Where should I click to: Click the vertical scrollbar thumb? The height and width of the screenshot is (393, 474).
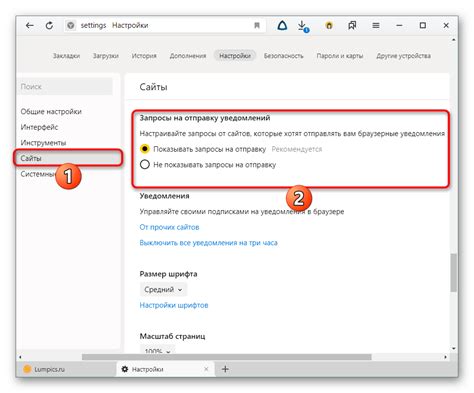coord(454,273)
